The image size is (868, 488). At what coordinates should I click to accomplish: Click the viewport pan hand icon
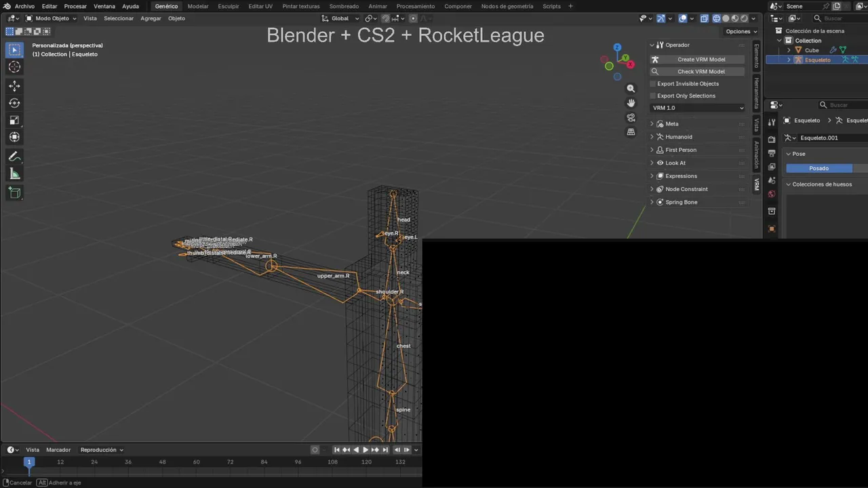point(631,102)
